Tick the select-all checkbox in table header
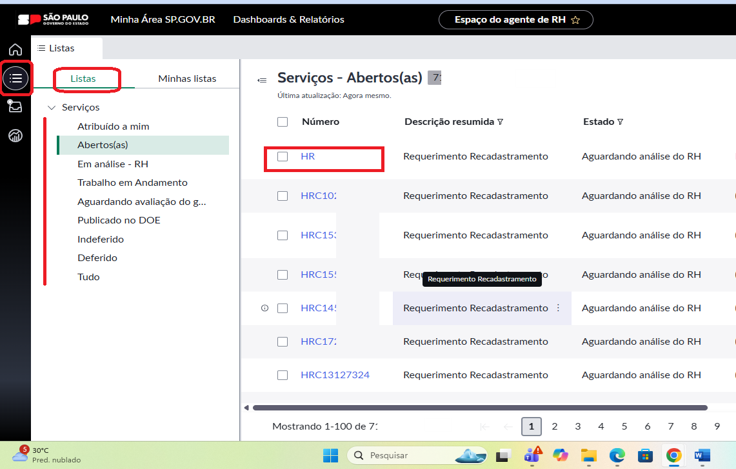Image resolution: width=736 pixels, height=469 pixels. pyautogui.click(x=283, y=122)
